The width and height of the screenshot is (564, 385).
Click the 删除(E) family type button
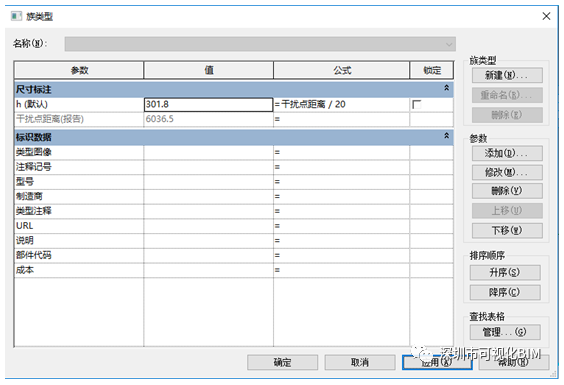(x=507, y=115)
